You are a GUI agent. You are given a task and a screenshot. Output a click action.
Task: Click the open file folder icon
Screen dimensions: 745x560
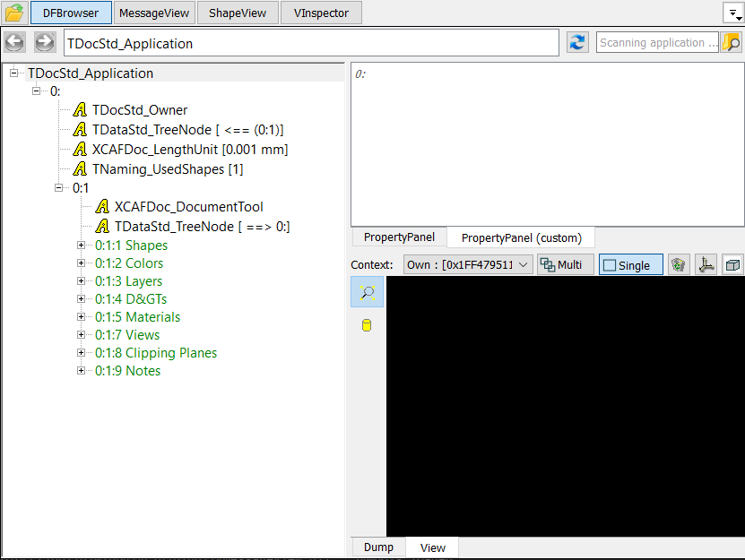point(13,13)
